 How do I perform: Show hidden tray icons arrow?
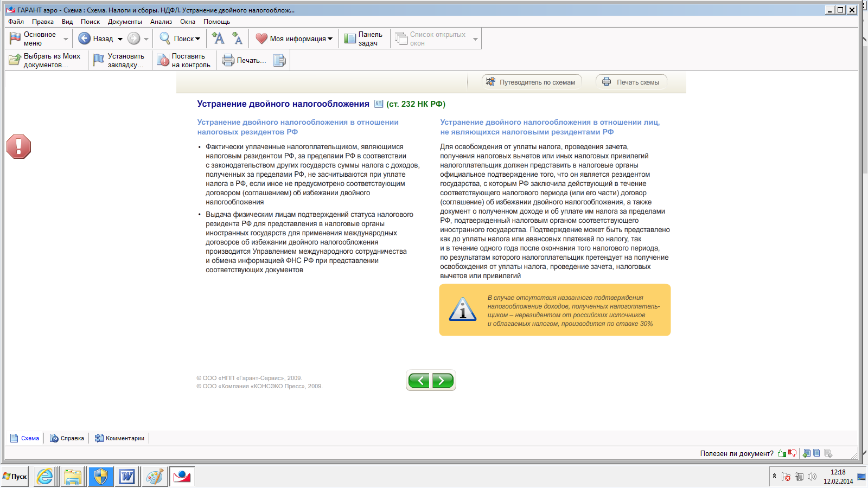pyautogui.click(x=774, y=476)
